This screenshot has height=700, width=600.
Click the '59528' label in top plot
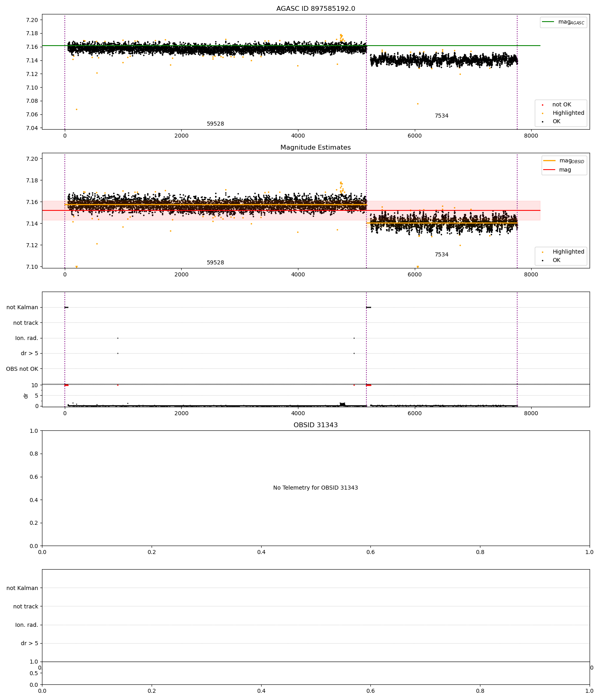point(215,124)
